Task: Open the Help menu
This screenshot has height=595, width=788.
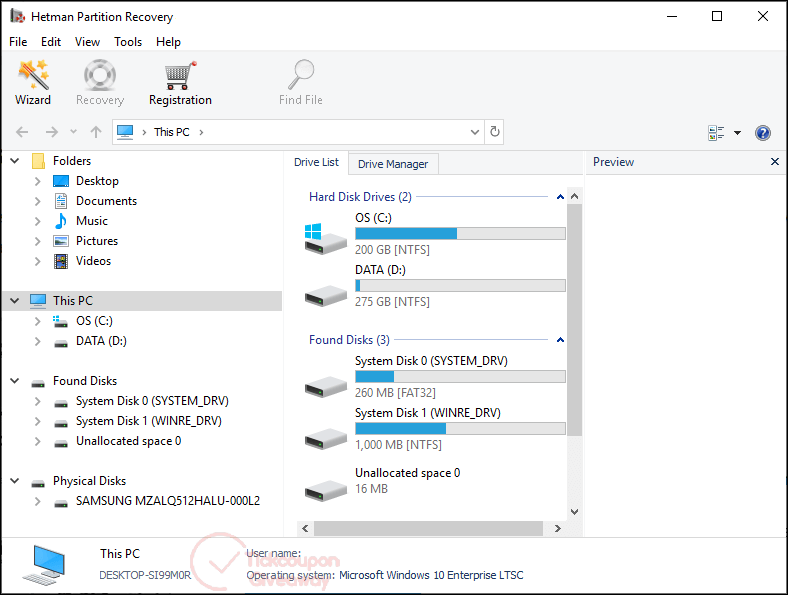Action: tap(168, 42)
